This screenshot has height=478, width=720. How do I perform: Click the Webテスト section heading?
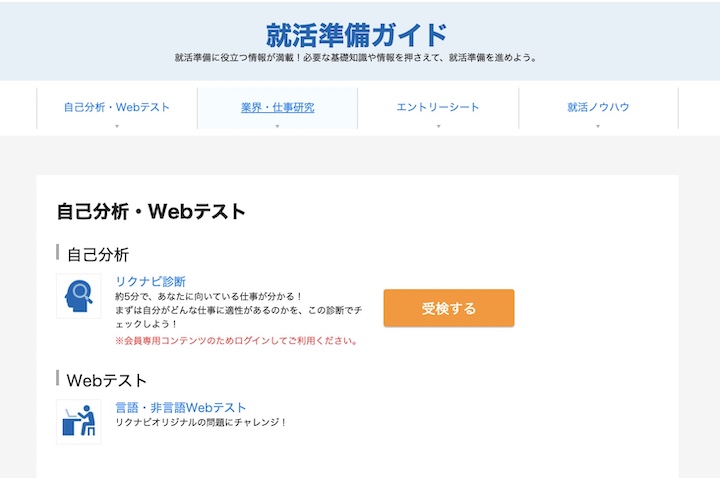tap(107, 380)
